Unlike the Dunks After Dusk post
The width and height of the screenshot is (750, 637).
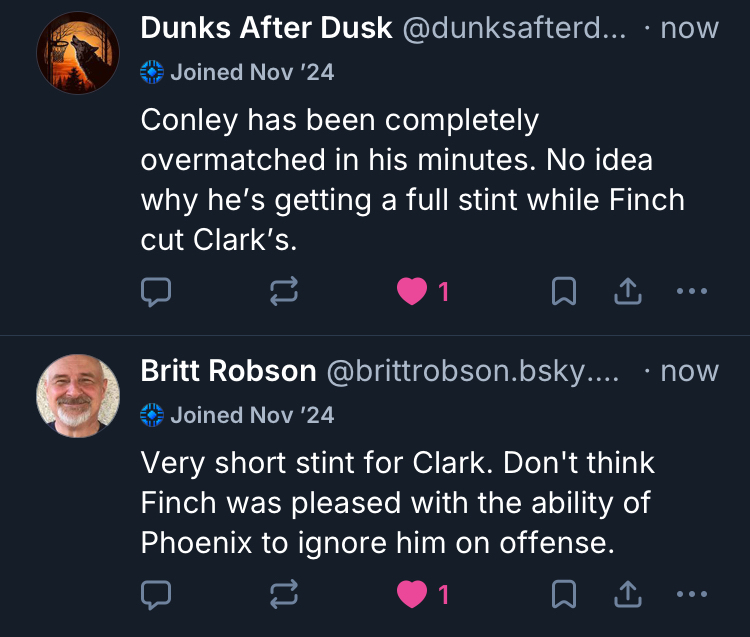click(x=411, y=291)
